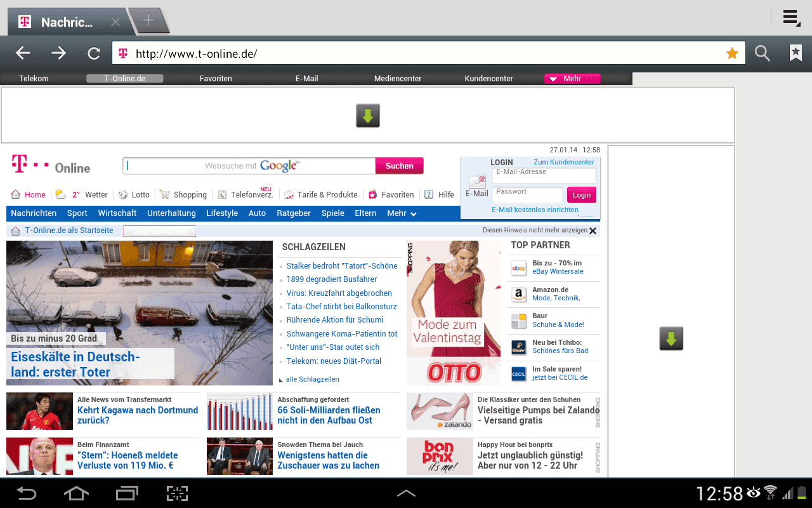Tap the orange bookmark star
The image size is (812, 508).
732,53
